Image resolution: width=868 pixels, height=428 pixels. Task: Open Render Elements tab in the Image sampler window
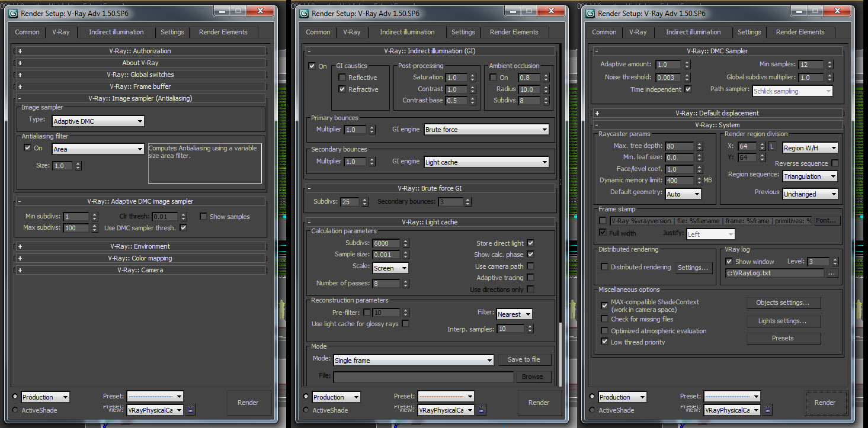223,32
